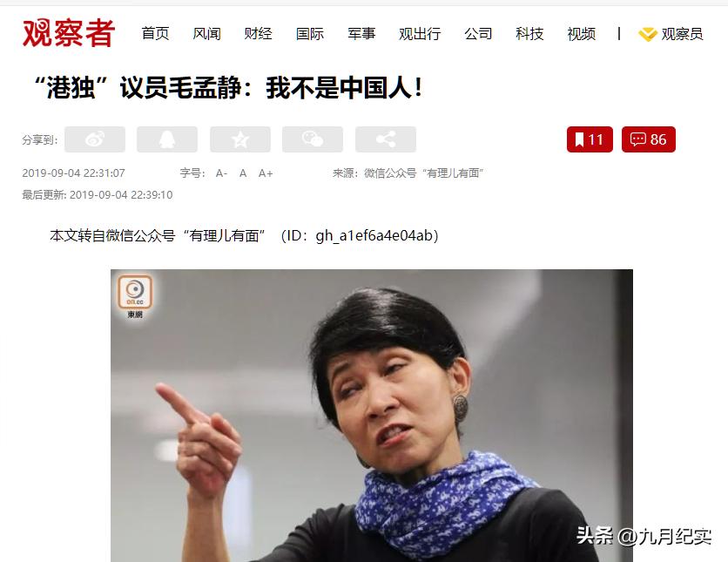The width and height of the screenshot is (728, 562).
Task: Open the 财经 section
Action: click(258, 33)
